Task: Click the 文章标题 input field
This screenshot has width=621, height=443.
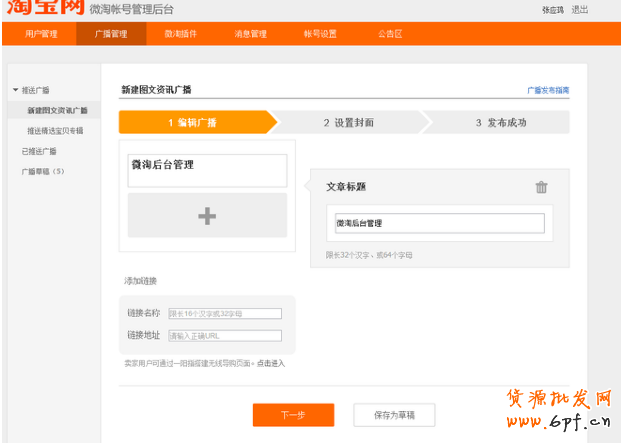Action: 439,223
